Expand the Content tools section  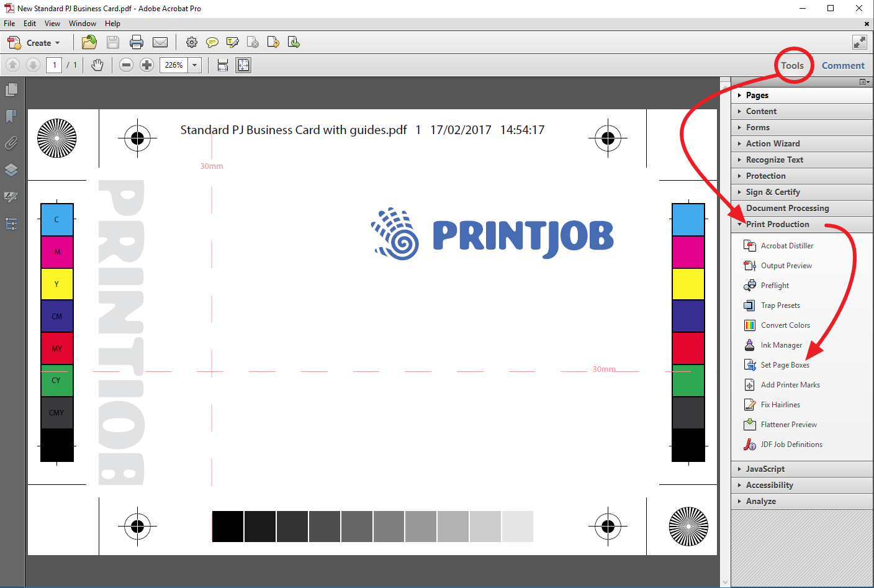point(802,111)
